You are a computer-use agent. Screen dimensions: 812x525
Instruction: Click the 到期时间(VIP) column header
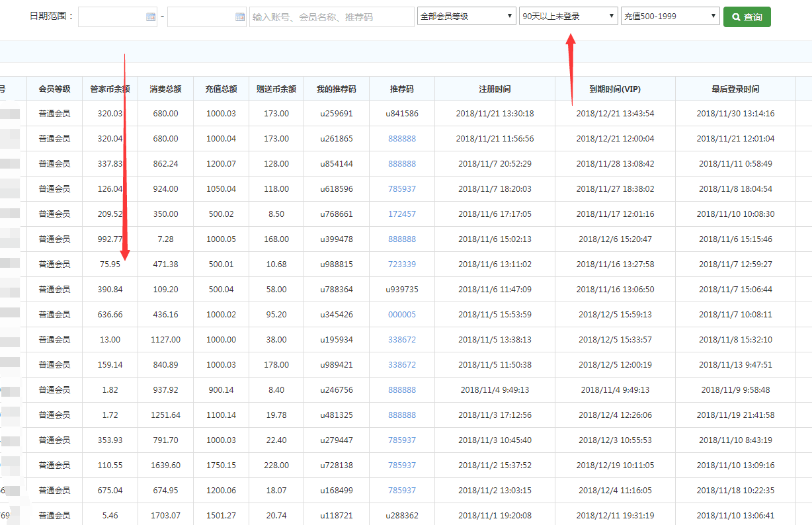(615, 89)
